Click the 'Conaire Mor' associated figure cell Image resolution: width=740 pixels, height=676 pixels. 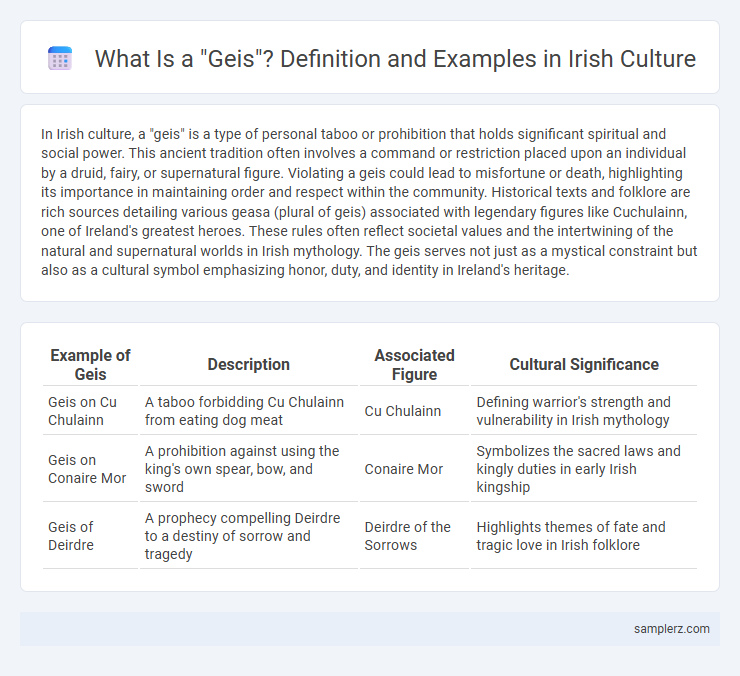point(414,469)
